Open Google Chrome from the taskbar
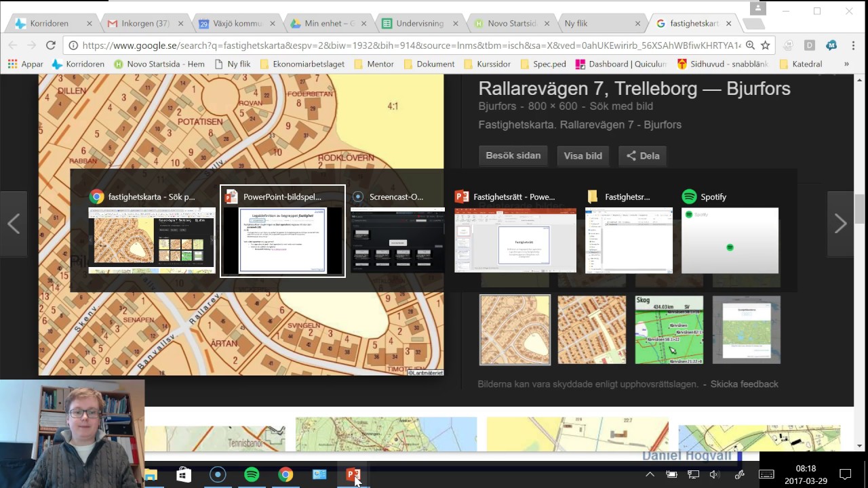 [x=285, y=474]
